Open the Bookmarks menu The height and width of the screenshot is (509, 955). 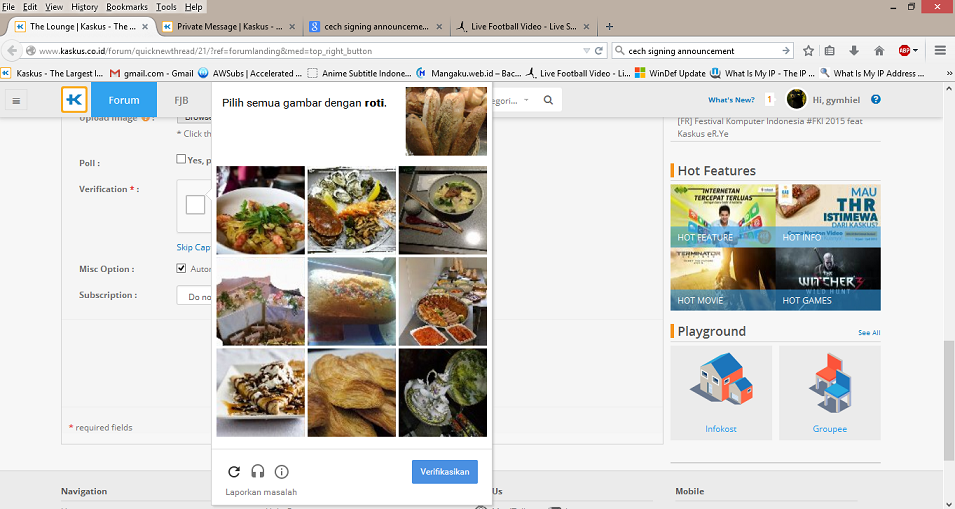(127, 7)
